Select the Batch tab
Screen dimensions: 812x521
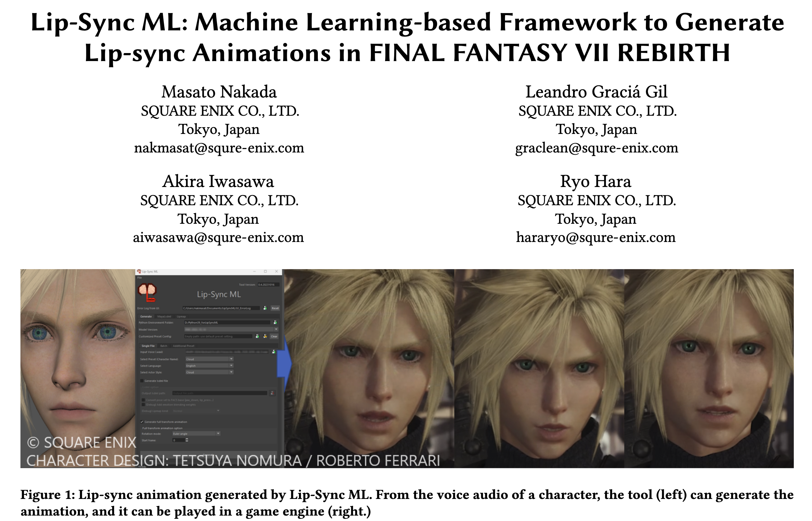coord(164,346)
